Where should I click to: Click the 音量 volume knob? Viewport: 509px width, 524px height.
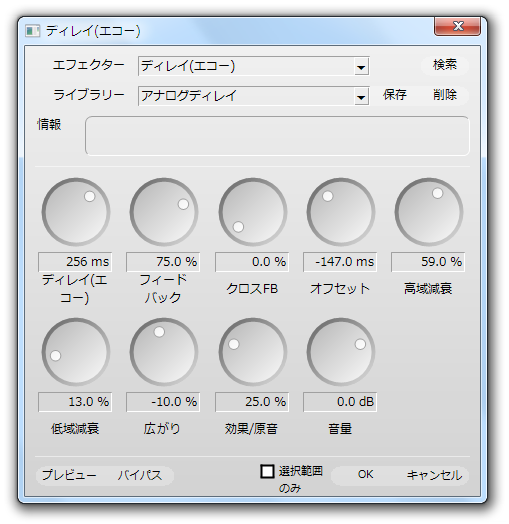[341, 352]
